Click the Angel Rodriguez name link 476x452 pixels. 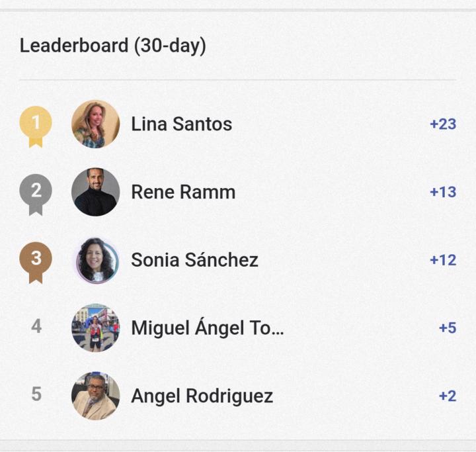202,396
